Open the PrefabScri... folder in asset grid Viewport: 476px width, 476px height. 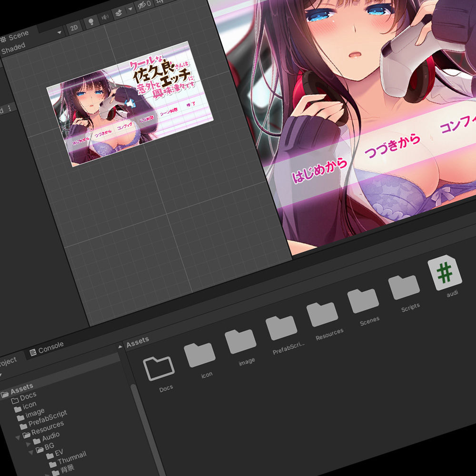281,328
